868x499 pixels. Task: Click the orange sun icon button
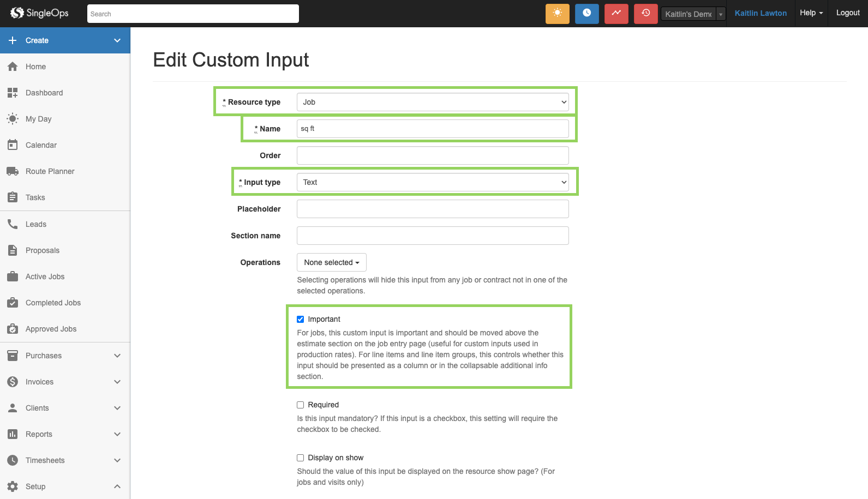coord(557,14)
